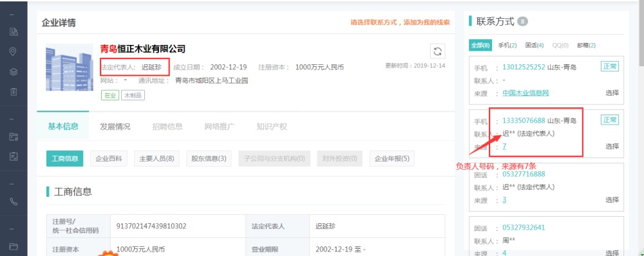
Task: Click the 请选择联系方式 prompt text
Action: pos(400,23)
